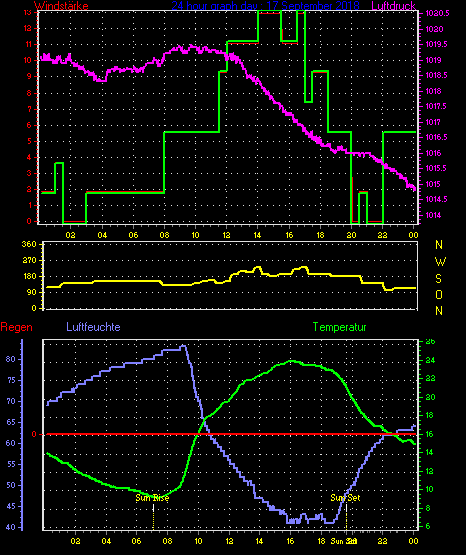The image size is (466, 555).
Task: Click the 1015.5 pressure scale value
Action: point(436,168)
